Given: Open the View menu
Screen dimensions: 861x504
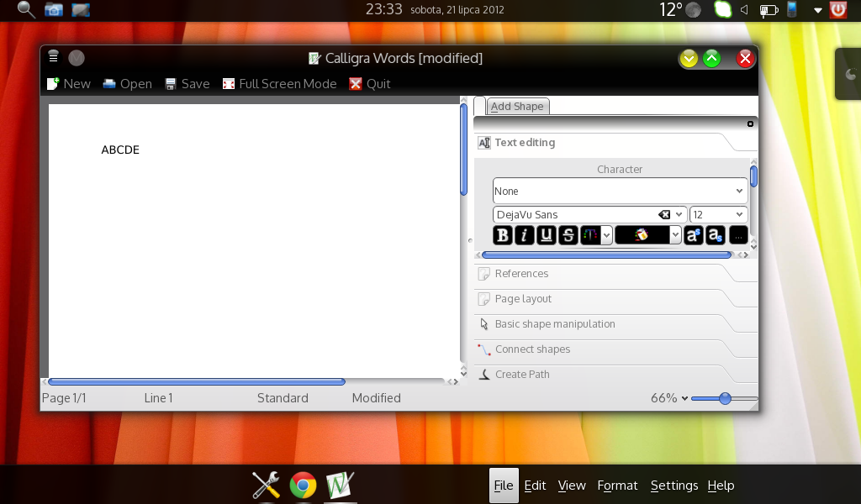Looking at the screenshot, I should point(572,486).
